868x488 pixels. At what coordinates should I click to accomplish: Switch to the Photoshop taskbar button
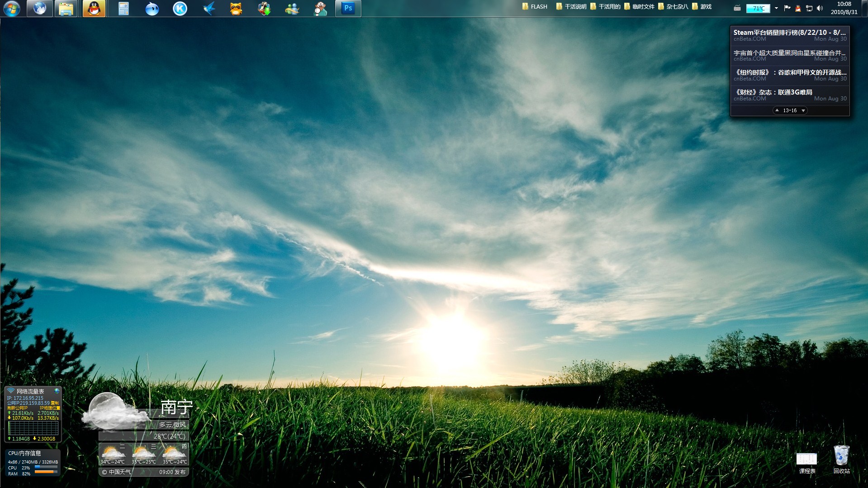click(x=348, y=8)
